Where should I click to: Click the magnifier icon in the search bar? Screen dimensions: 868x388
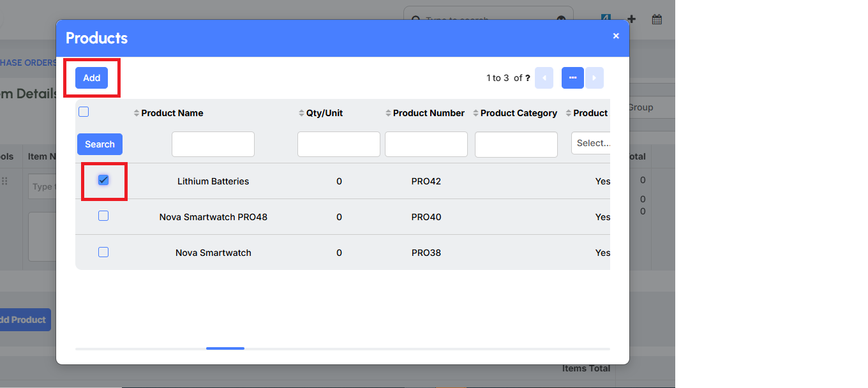click(x=415, y=20)
